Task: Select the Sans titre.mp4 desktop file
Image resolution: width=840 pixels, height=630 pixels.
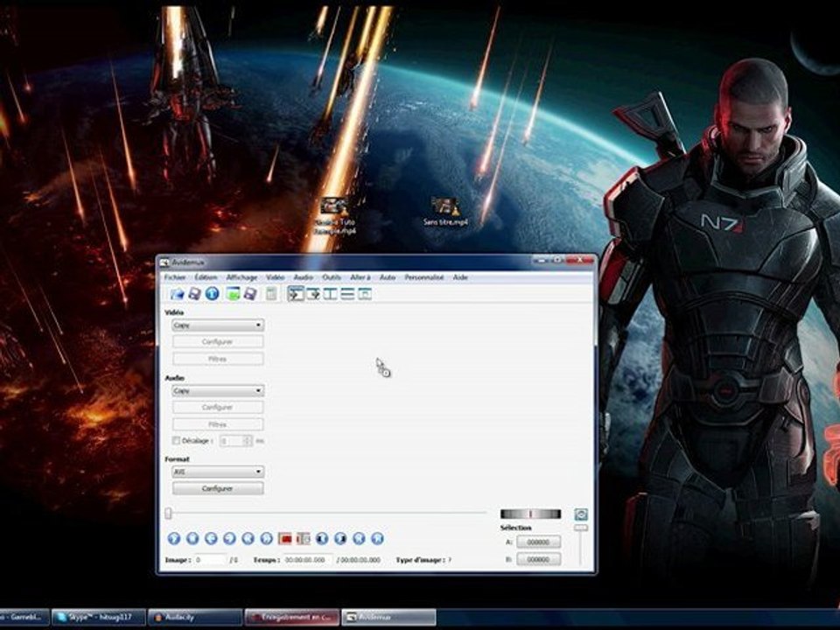Action: pos(445,212)
